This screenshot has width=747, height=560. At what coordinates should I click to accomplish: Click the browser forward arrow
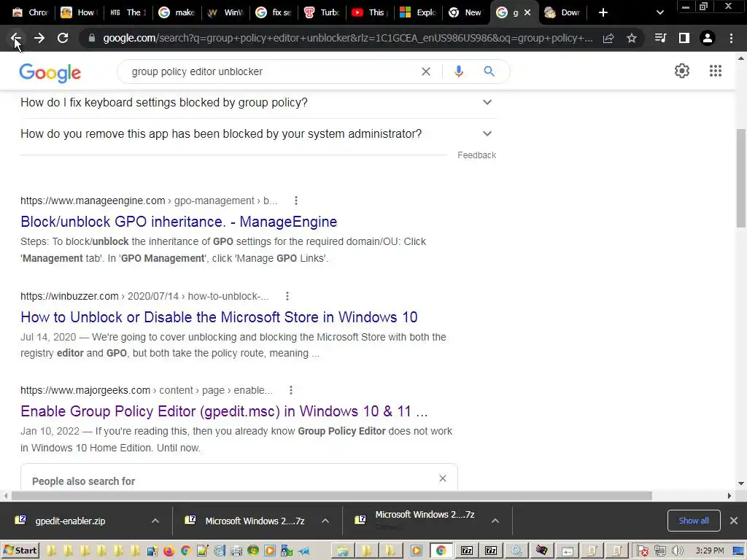39,38
